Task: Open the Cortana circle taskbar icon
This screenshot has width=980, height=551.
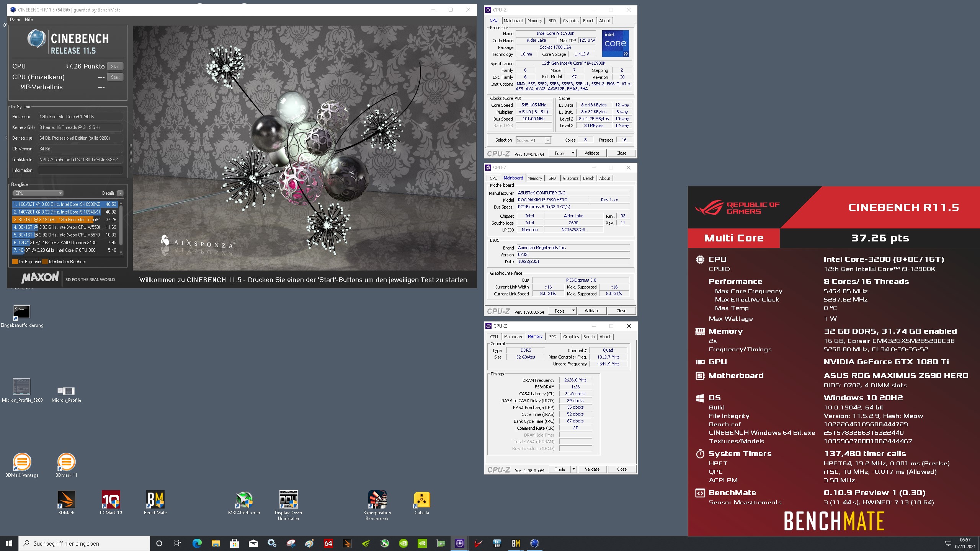Action: 159,543
